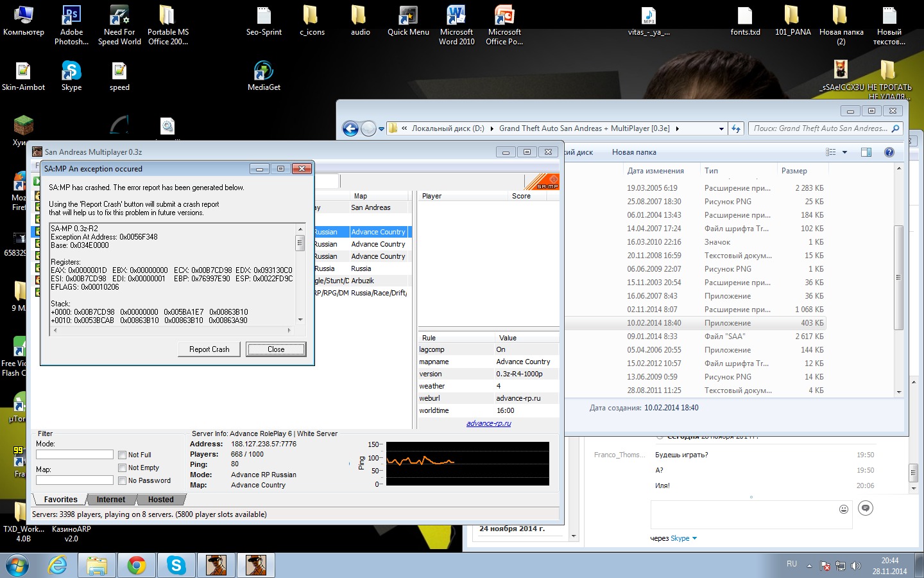The height and width of the screenshot is (578, 924).
Task: Click the Player column header
Action: tap(462, 196)
